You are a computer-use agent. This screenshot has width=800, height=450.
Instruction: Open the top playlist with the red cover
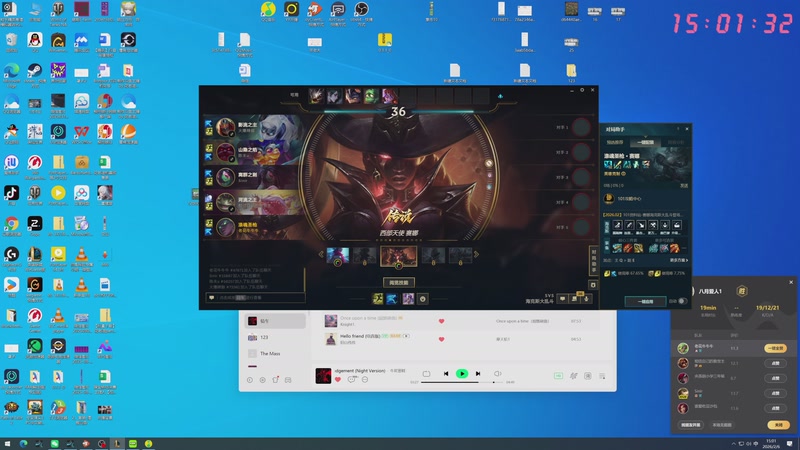point(275,321)
